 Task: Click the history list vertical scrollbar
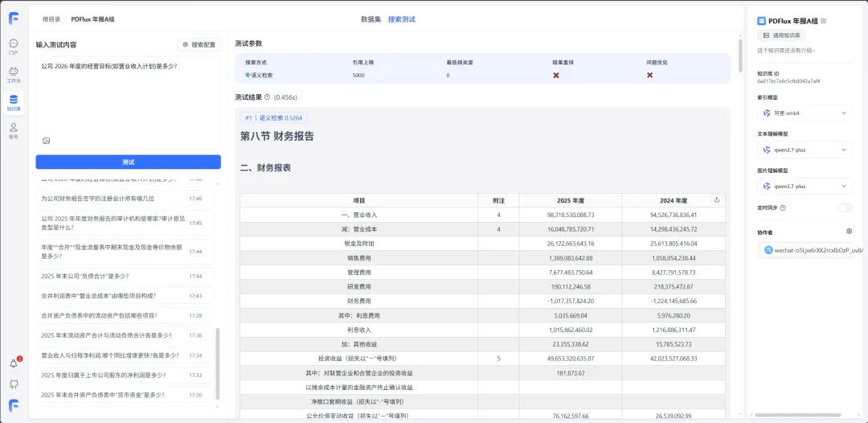point(218,363)
